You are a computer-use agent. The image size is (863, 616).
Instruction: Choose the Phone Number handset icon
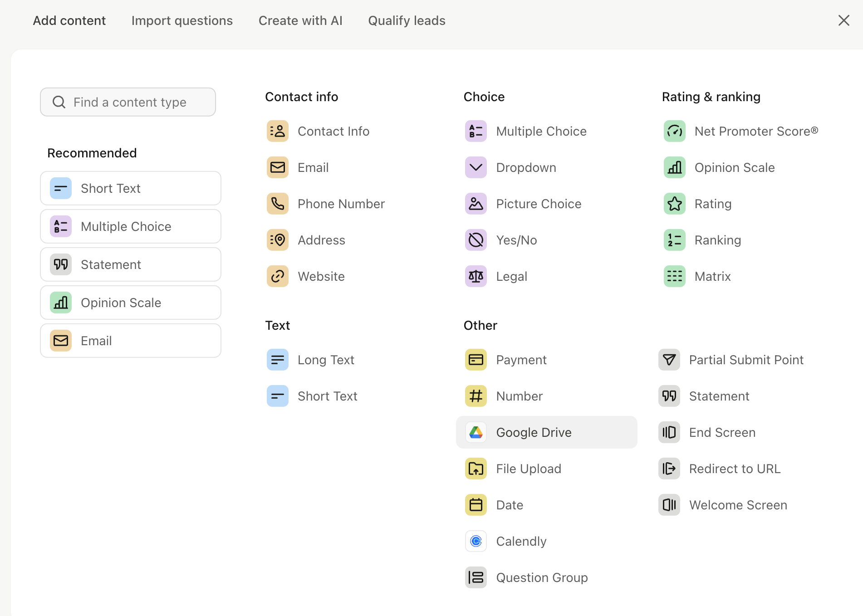tap(278, 204)
